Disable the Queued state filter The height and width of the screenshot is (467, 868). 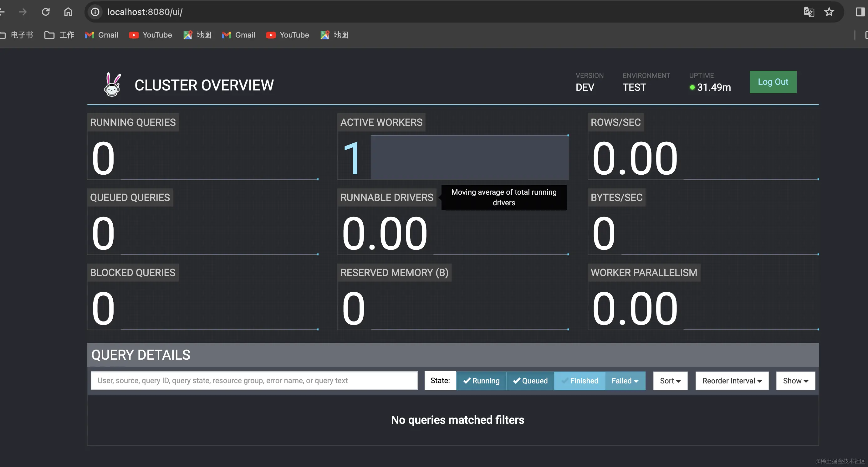[530, 381]
